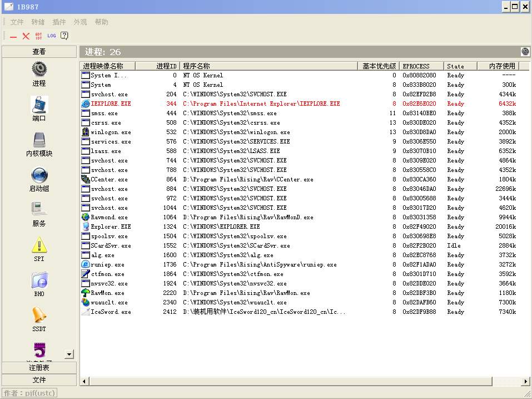
Task: Open the 内核模块 kernel modules icon
Action: pos(39,140)
